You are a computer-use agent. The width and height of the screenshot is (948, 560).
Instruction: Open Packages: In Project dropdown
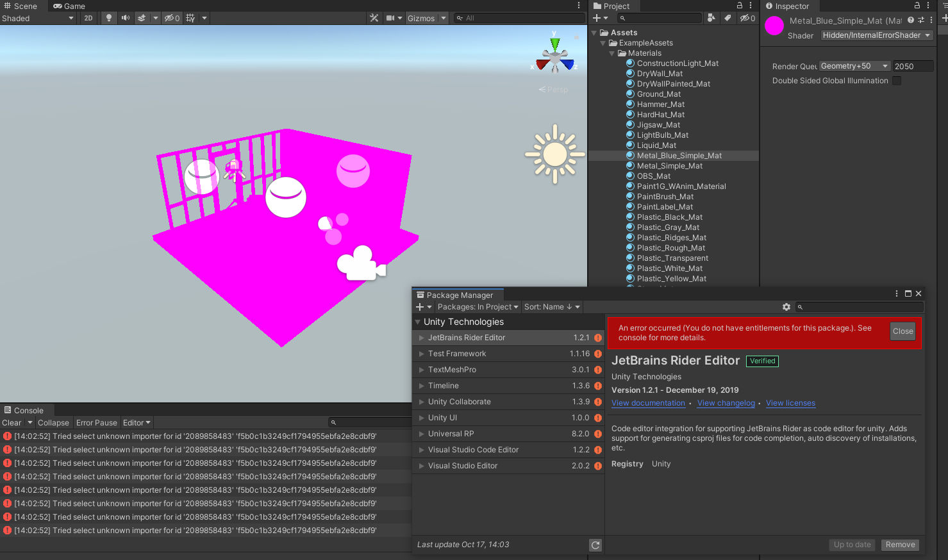(x=478, y=307)
